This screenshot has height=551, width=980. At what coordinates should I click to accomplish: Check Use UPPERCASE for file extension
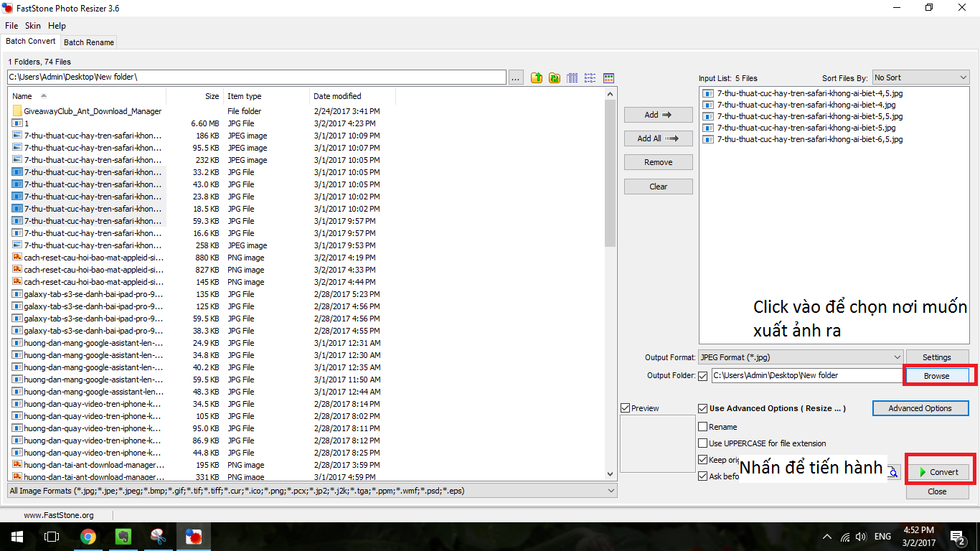702,443
